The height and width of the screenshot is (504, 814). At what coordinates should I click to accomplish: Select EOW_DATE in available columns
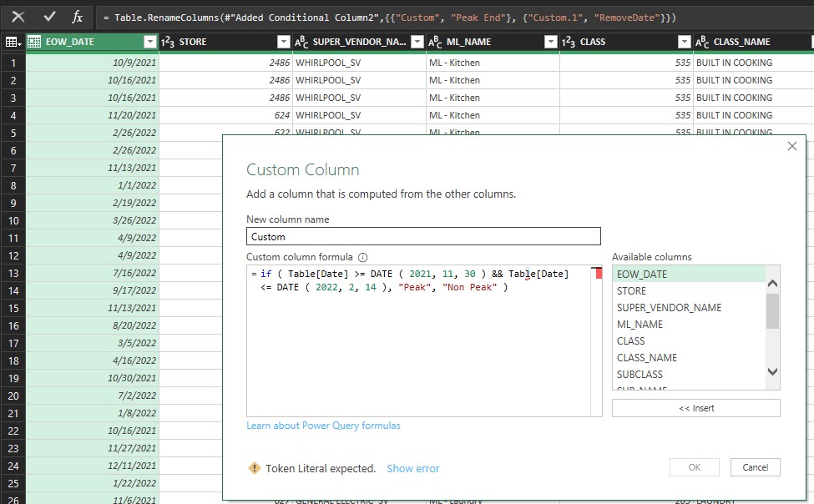tap(689, 274)
